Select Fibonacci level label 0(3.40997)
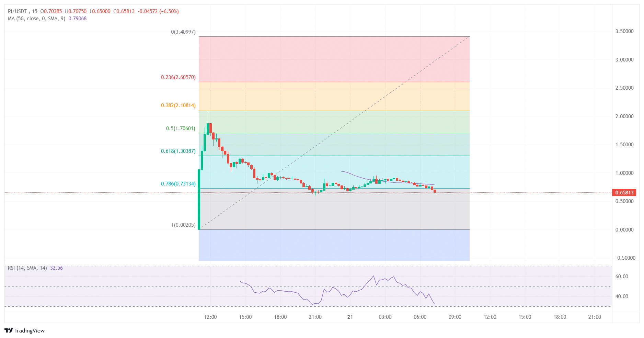This screenshot has width=644, height=338. [x=183, y=32]
